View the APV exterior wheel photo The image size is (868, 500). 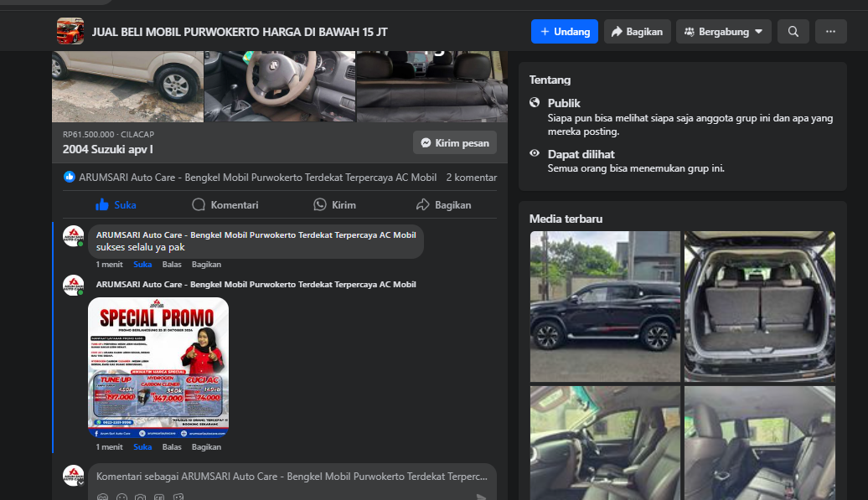click(x=128, y=86)
